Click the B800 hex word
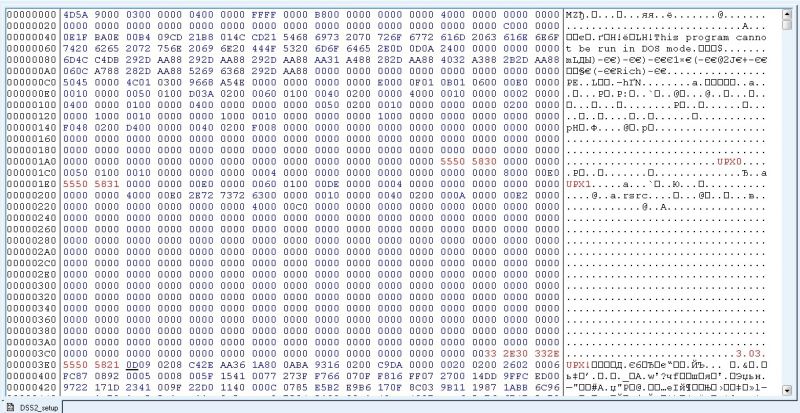The image size is (800, 413). 327,15
